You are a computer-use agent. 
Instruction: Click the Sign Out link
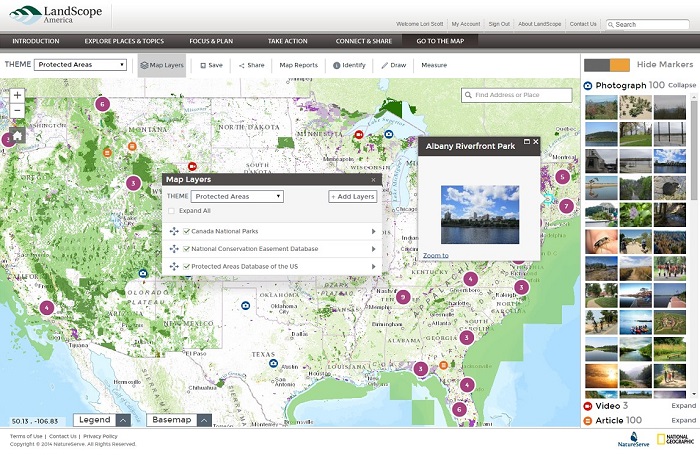point(499,24)
